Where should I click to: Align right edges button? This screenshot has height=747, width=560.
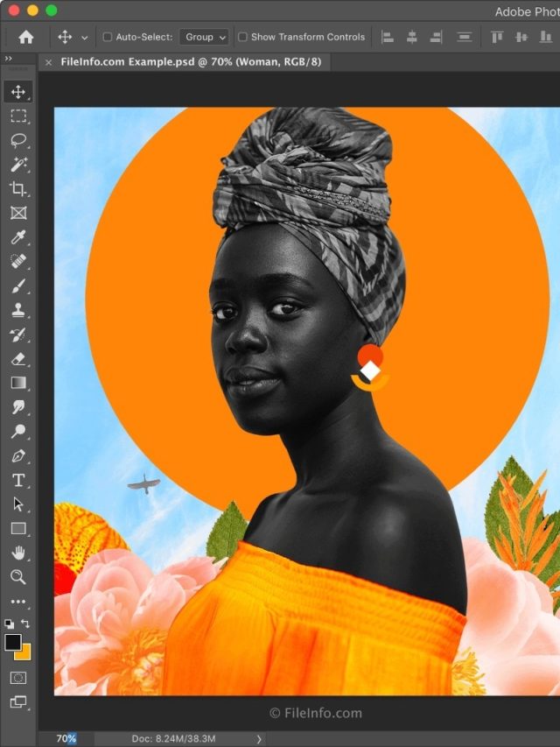click(x=437, y=37)
